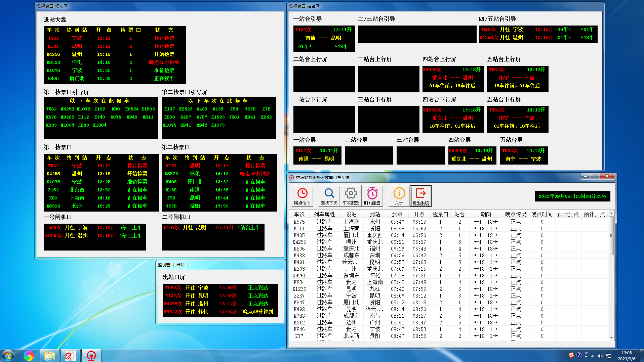The width and height of the screenshot is (644, 362).
Task: Show the 关于 about info dialog
Action: tap(399, 196)
